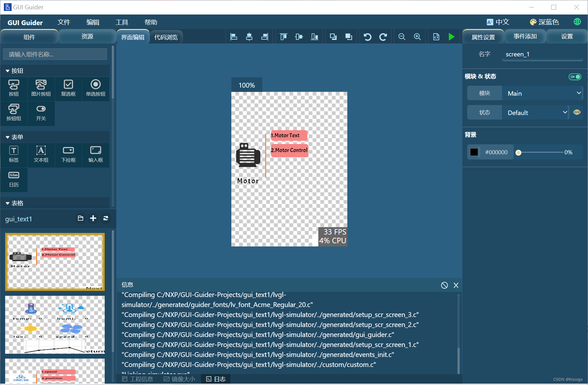This screenshot has width=588, height=385.
Task: Click the align top toolbar icon
Action: point(284,37)
